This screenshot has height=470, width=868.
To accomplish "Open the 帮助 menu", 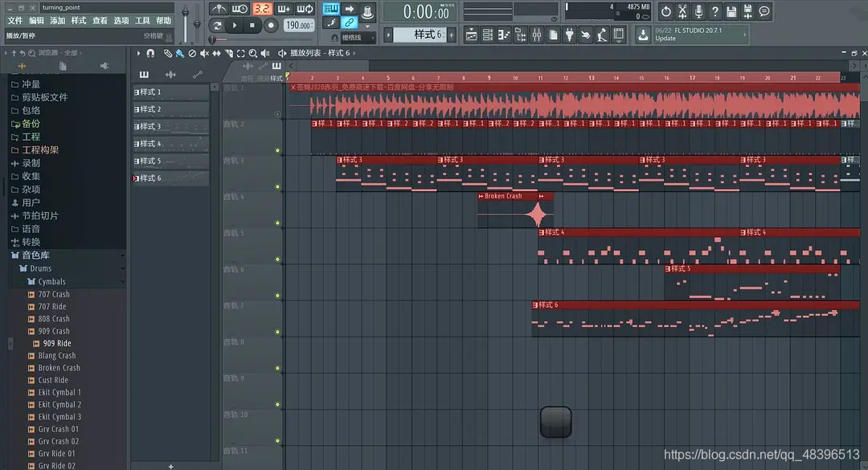I will 163,20.
